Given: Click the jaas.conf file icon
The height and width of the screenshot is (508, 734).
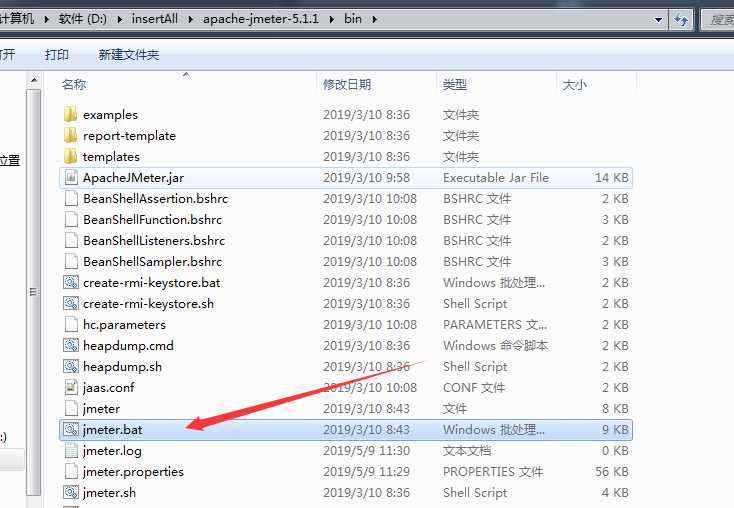Looking at the screenshot, I should tap(71, 388).
